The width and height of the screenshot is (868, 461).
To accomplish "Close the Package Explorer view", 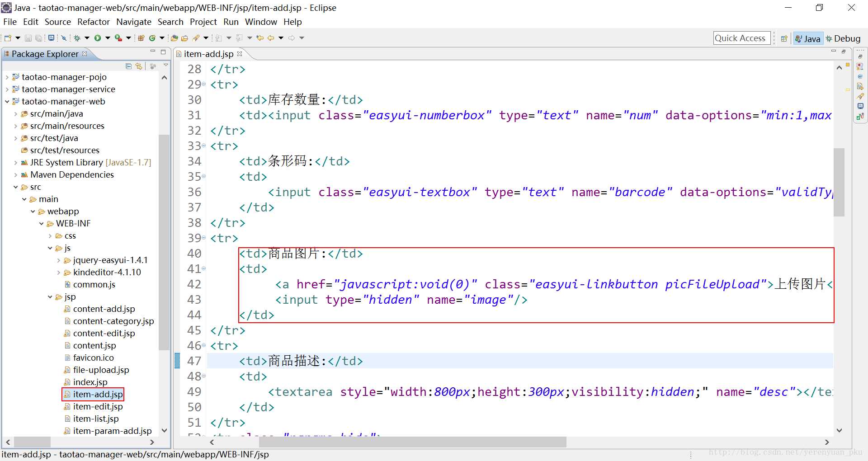I will click(x=85, y=54).
